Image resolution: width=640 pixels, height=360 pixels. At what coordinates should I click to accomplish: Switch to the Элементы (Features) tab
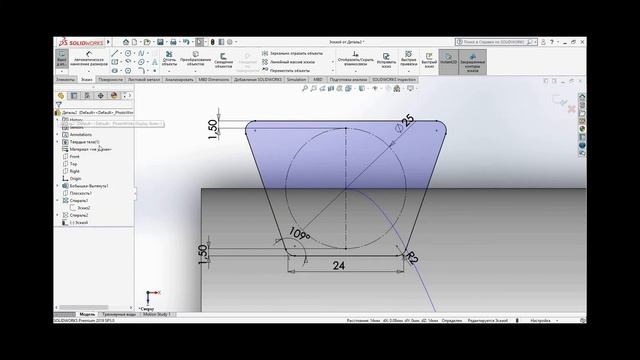pyautogui.click(x=66, y=80)
